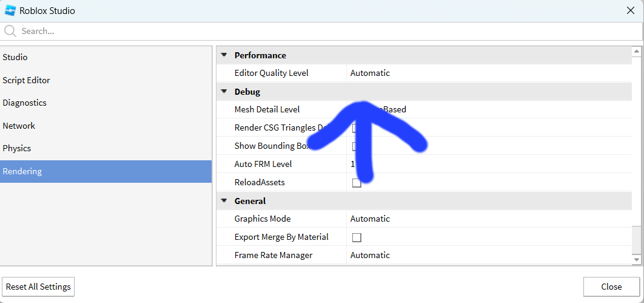Image resolution: width=644 pixels, height=303 pixels.
Task: Click the search magnifier icon
Action: [x=10, y=31]
